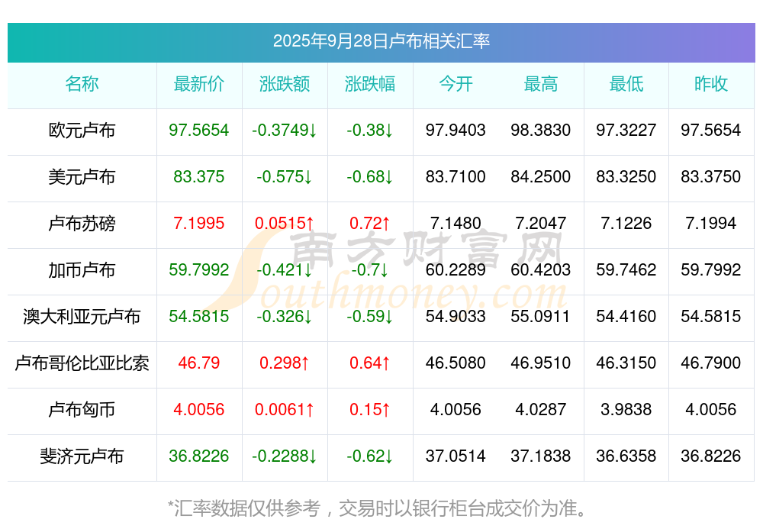Select latest price 4.0056 in red

[x=199, y=409]
